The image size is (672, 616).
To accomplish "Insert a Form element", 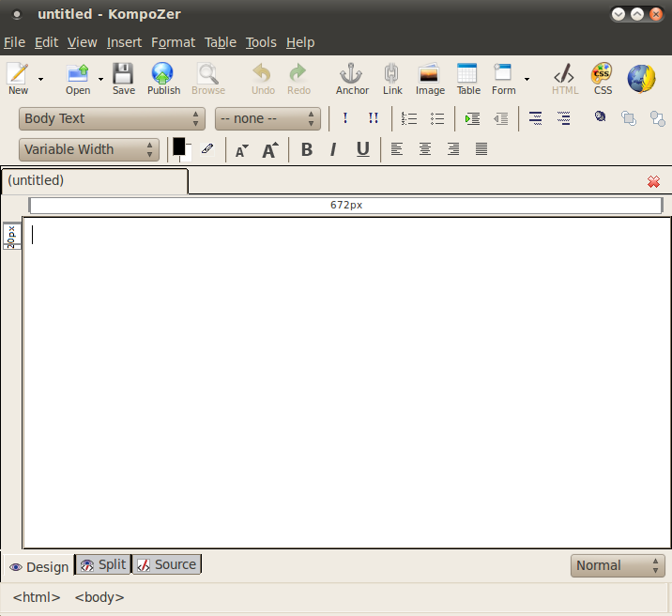I will (x=504, y=79).
